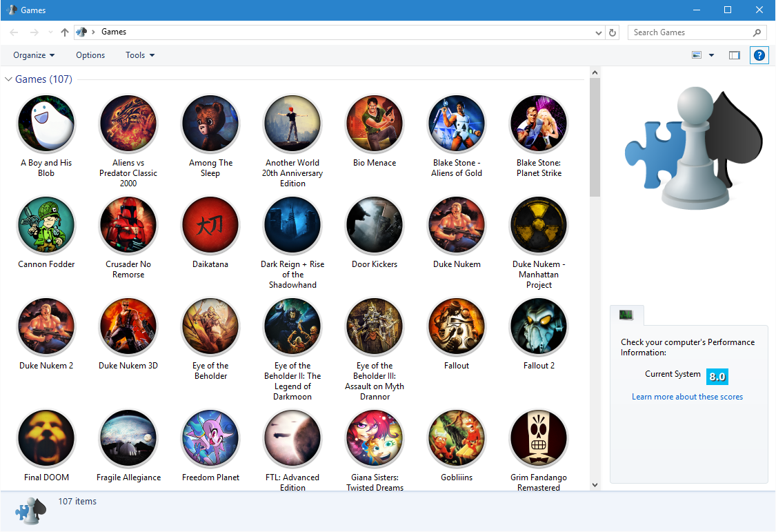Image resolution: width=776 pixels, height=532 pixels.
Task: Click the Fallout power armor icon
Action: point(457,326)
